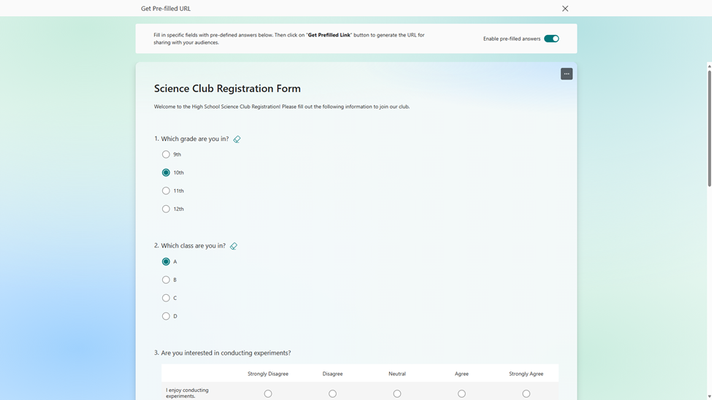Clear the answer for Which grade question

pos(237,139)
